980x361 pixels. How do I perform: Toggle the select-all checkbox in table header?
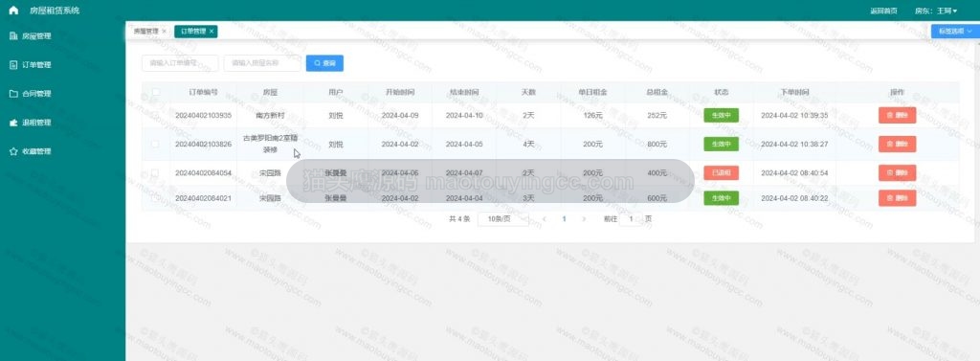tap(156, 93)
